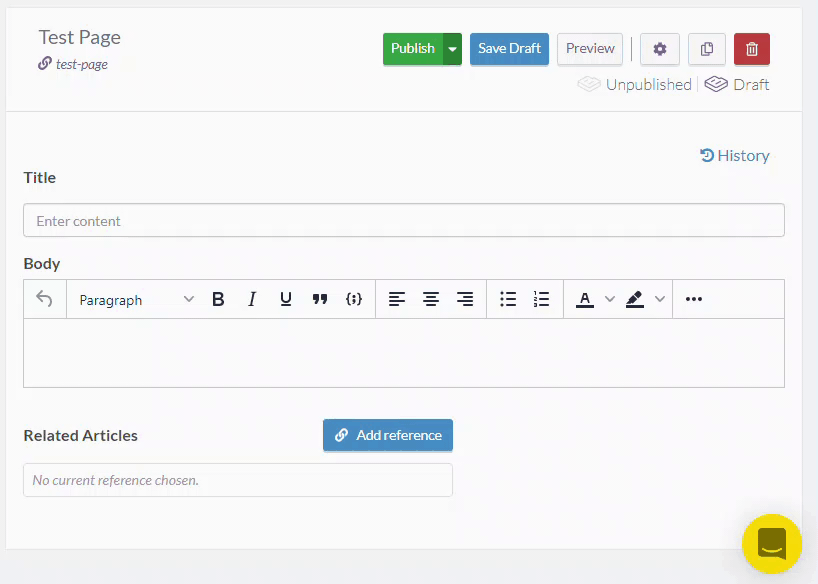The width and height of the screenshot is (818, 584).
Task: Insert a bulleted list
Action: (508, 299)
